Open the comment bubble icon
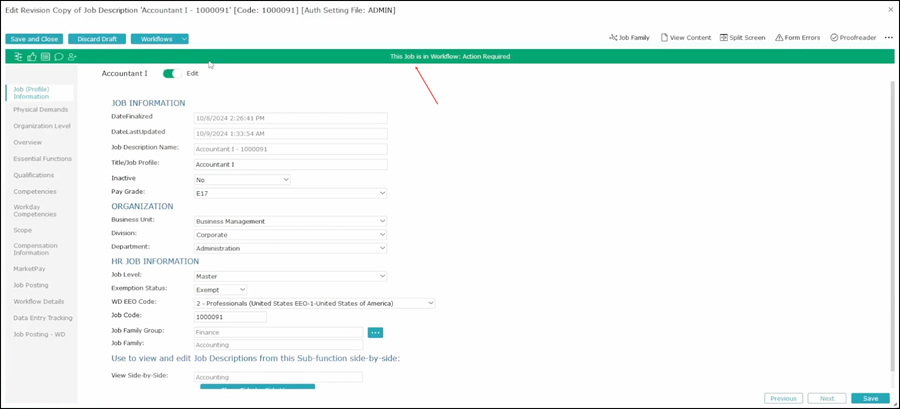The image size is (900, 409). coord(59,57)
